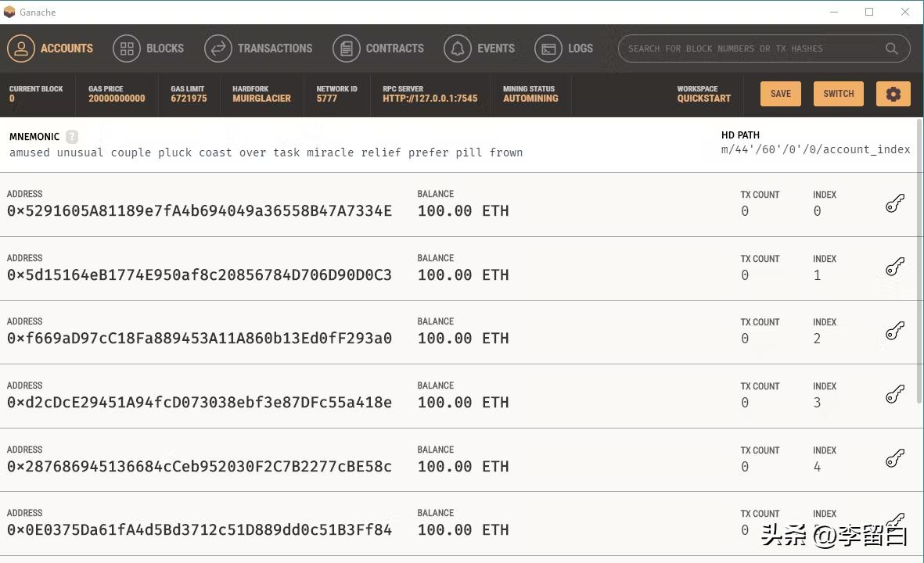The height and width of the screenshot is (563, 924).
Task: Select the first account address starting 0x5291
Action: click(x=200, y=211)
